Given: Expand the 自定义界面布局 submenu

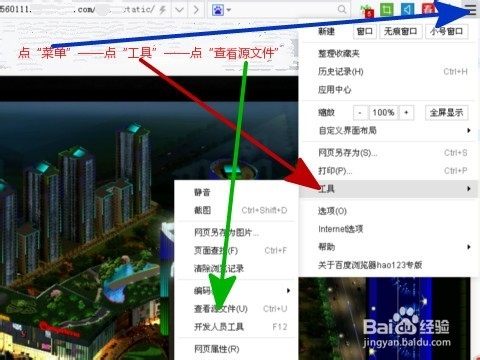Looking at the screenshot, I should [388, 130].
